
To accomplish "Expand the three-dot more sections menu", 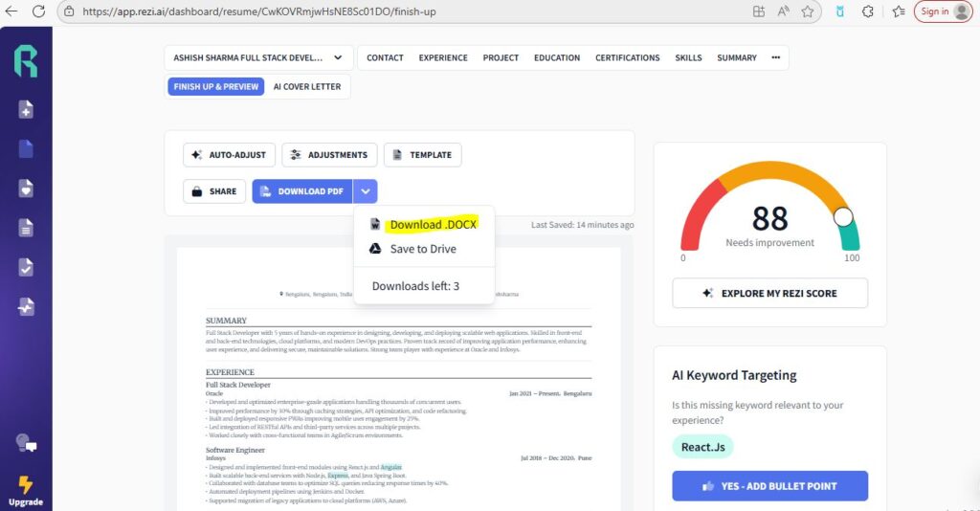I will 775,57.
